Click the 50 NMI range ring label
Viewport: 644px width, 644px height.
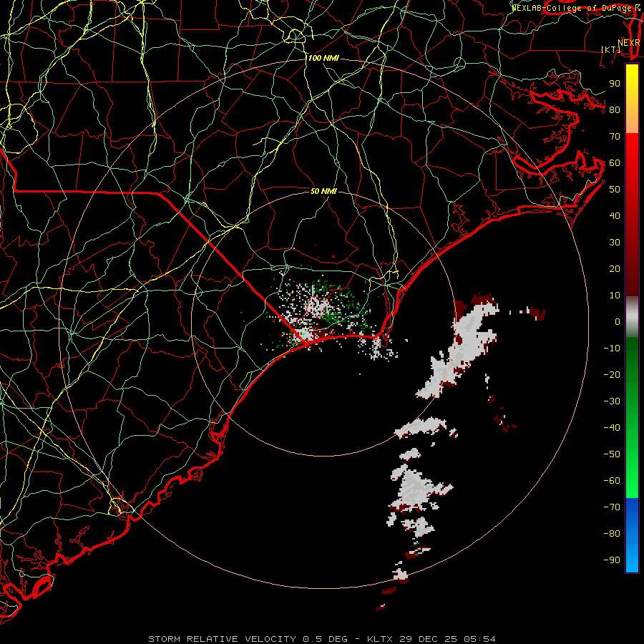click(x=323, y=191)
